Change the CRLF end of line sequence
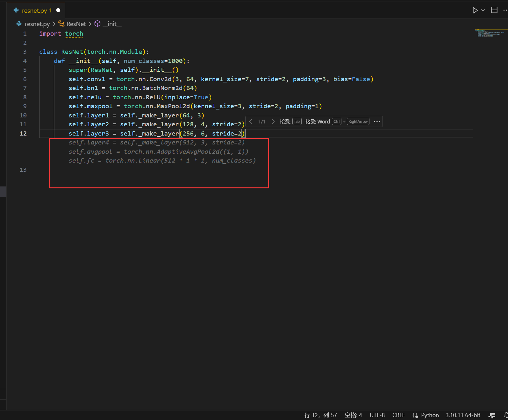 point(398,415)
